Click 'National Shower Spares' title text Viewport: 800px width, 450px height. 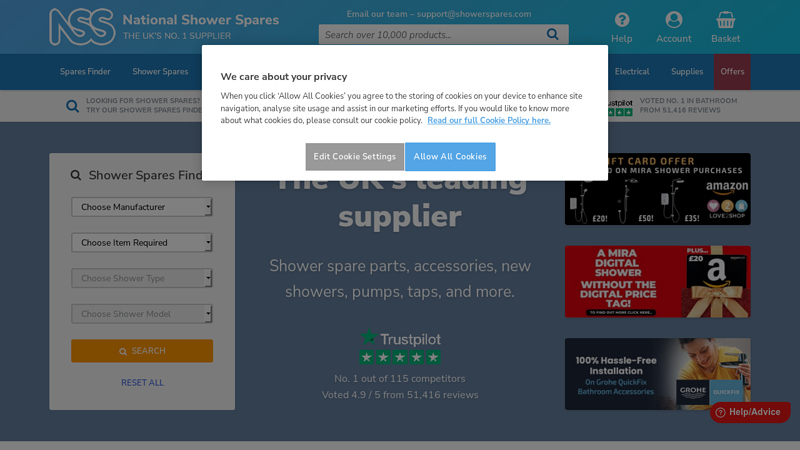201,20
